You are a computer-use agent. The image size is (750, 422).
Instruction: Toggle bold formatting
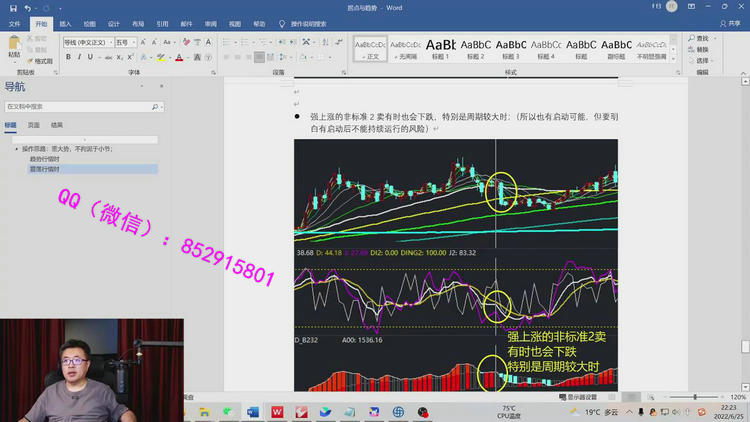pos(68,58)
